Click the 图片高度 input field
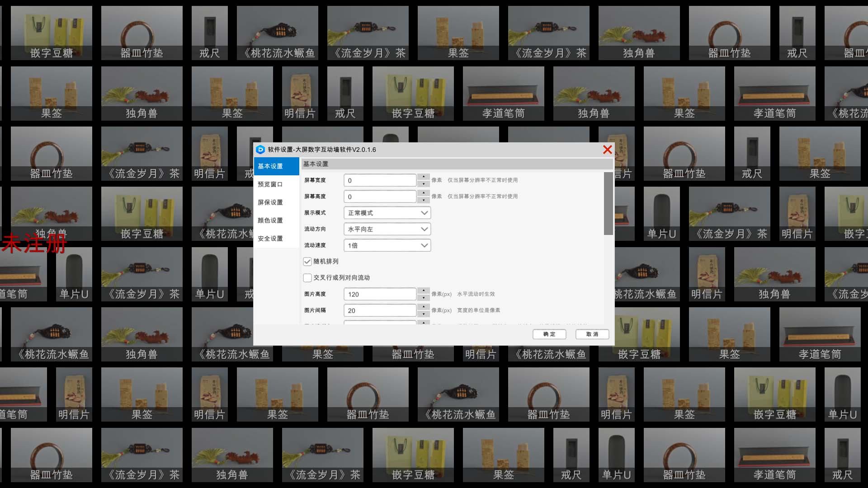The width and height of the screenshot is (868, 488). click(380, 294)
